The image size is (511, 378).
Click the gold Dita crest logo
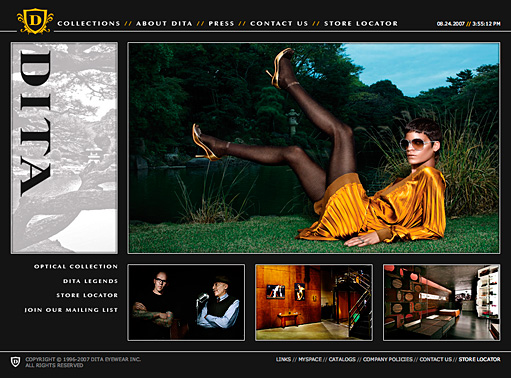(x=35, y=21)
